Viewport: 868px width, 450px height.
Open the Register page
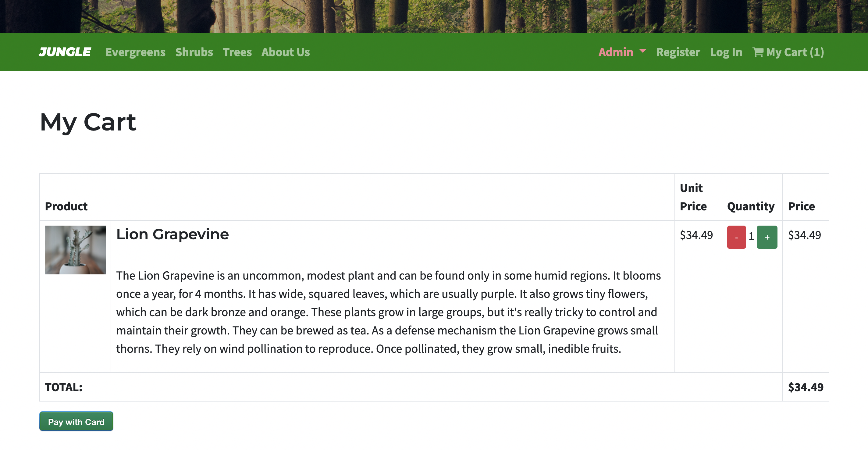point(678,52)
